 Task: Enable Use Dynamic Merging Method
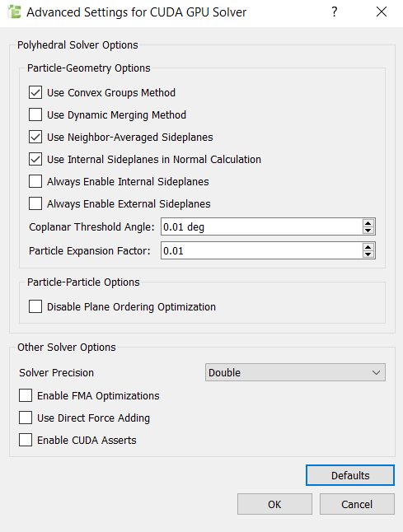35,114
